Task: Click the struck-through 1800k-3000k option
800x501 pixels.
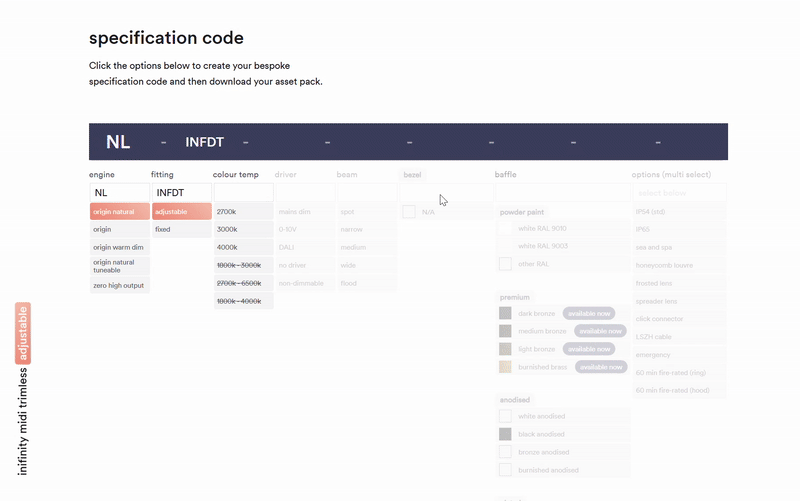Action: (243, 265)
